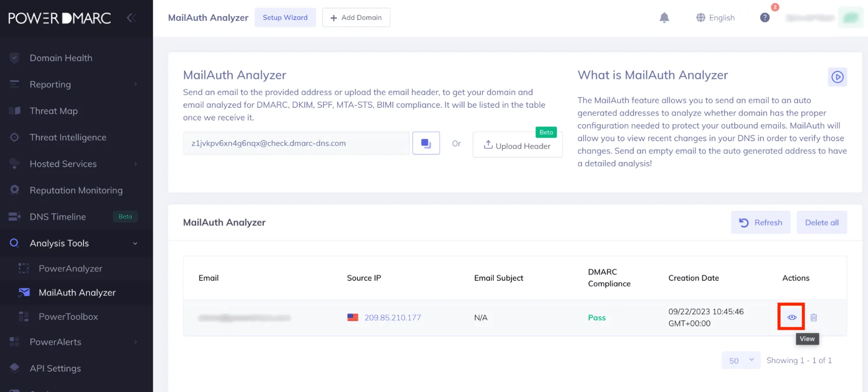Click the Analysis Tools magnifier icon
This screenshot has height=392, width=868.
coord(14,243)
